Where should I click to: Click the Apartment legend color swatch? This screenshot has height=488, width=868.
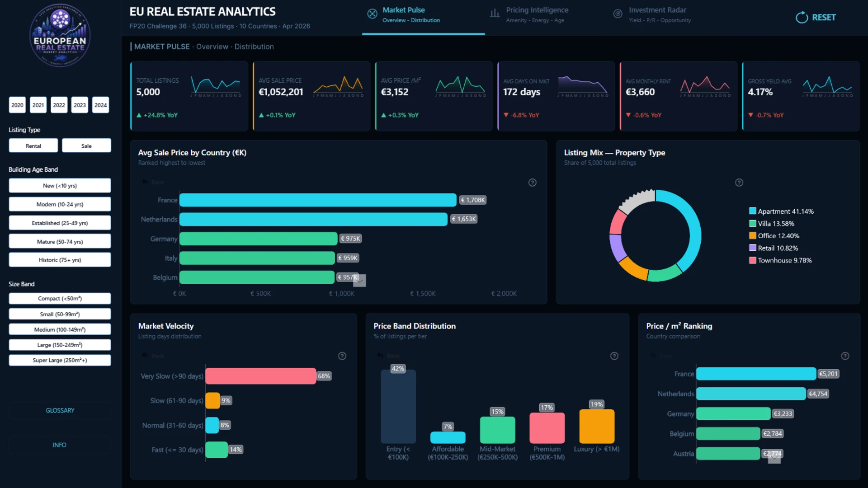click(x=752, y=211)
